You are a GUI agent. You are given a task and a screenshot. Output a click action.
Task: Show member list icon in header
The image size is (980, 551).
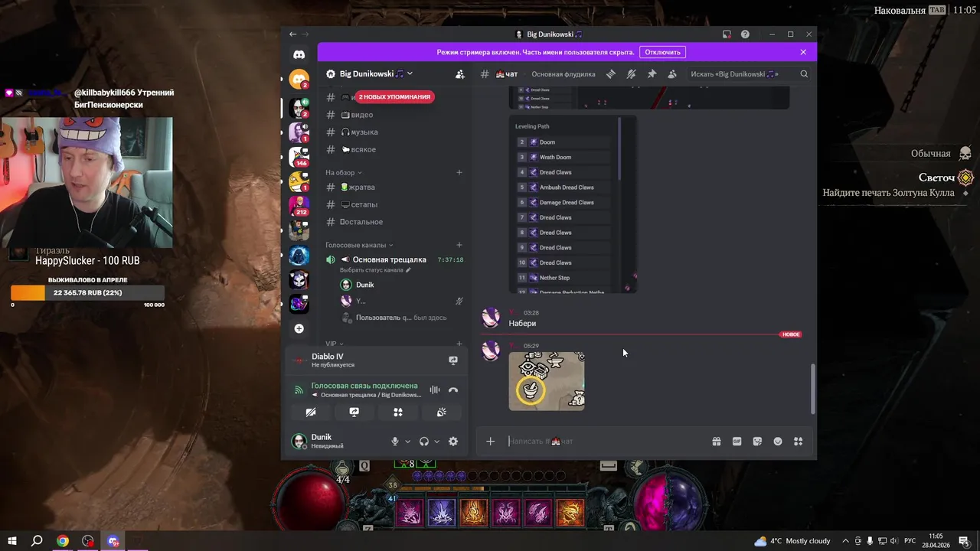[672, 74]
